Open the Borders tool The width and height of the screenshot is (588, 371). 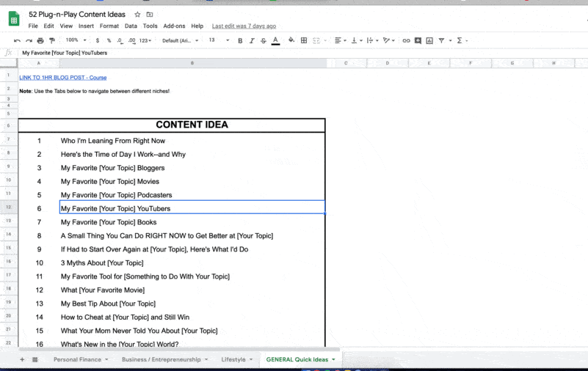(304, 40)
